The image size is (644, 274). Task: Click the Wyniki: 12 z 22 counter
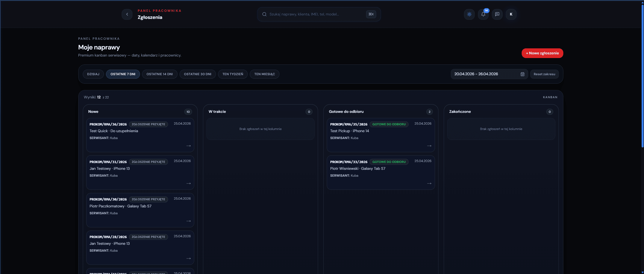96,97
